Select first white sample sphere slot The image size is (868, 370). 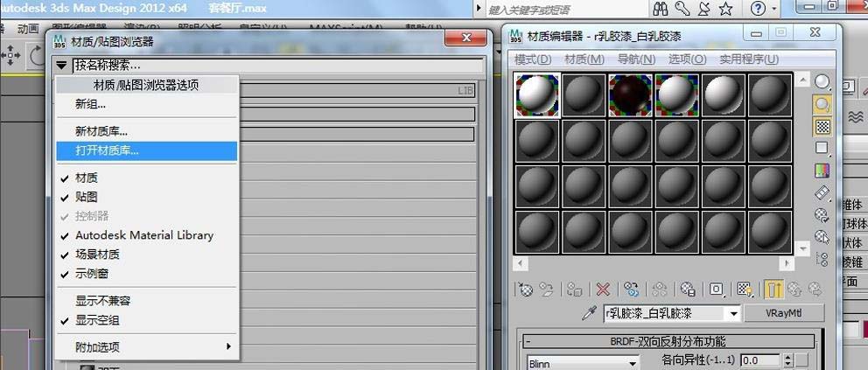[537, 95]
